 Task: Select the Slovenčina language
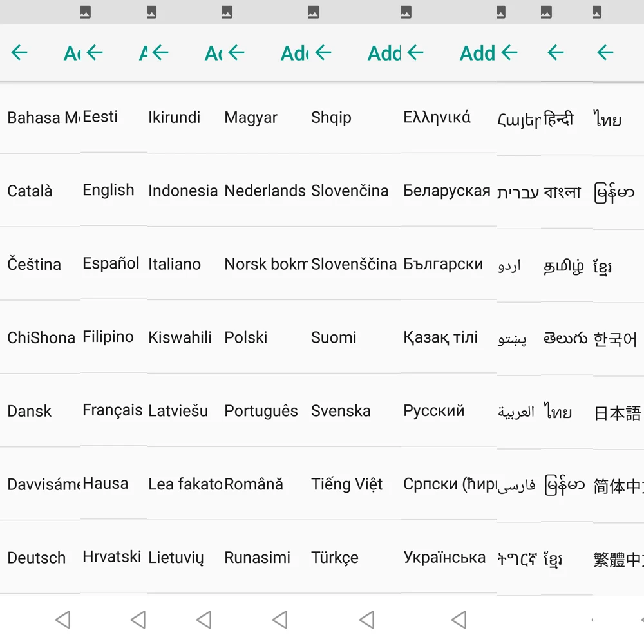pyautogui.click(x=350, y=191)
